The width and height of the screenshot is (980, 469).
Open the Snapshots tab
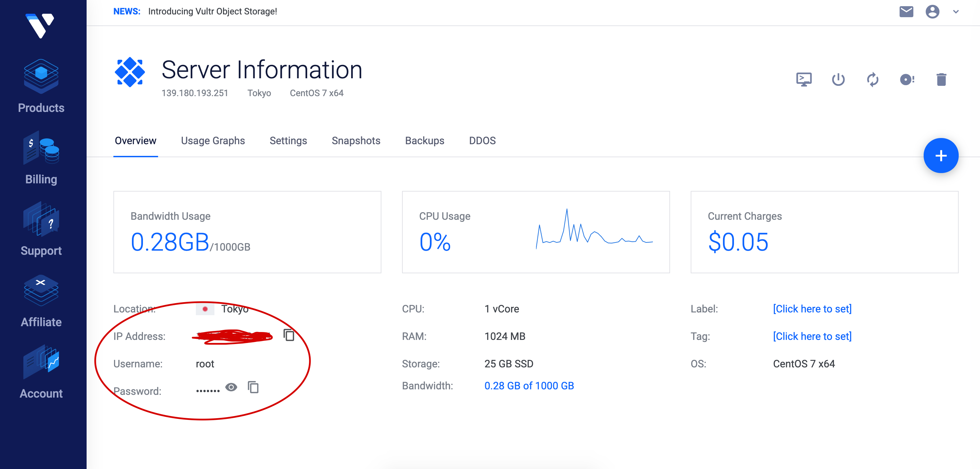356,141
